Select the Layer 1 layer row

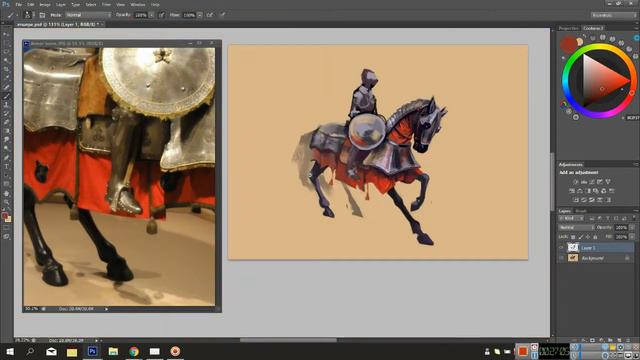[x=596, y=248]
